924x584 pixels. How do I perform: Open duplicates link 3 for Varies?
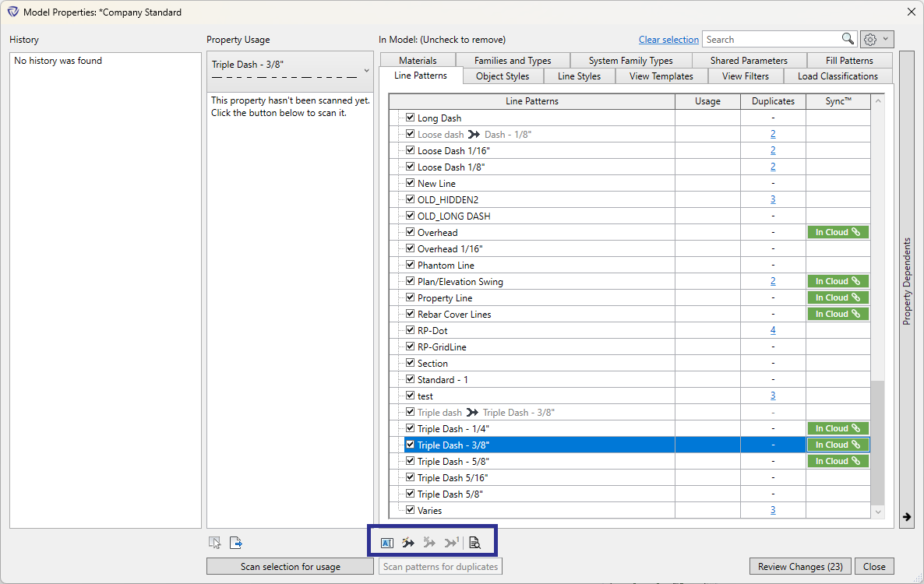pyautogui.click(x=773, y=510)
